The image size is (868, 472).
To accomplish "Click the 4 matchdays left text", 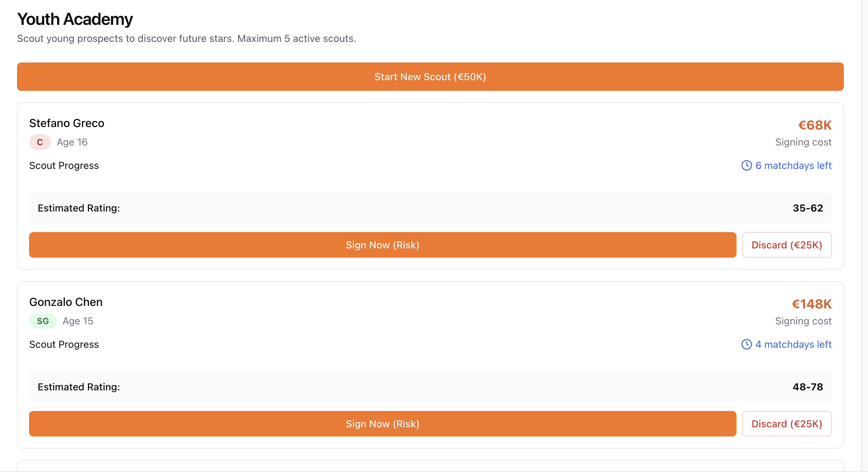I will pos(793,345).
